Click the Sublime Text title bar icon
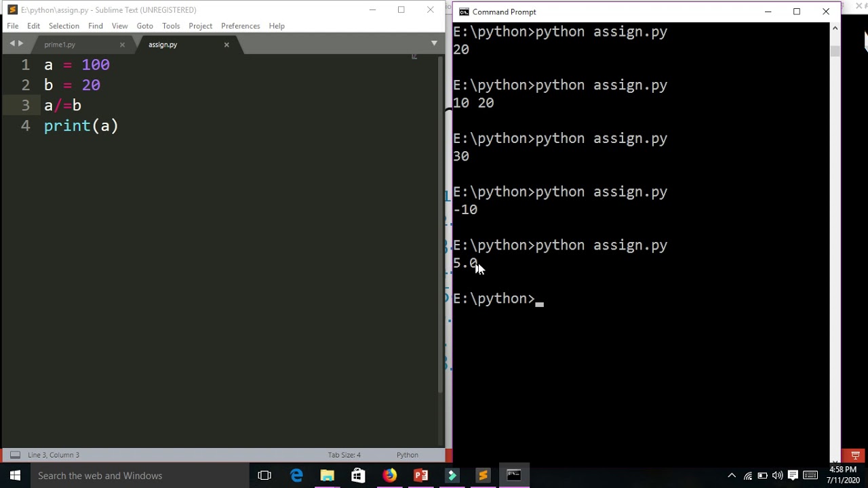Screen dimensions: 868x488 [x=12, y=9]
